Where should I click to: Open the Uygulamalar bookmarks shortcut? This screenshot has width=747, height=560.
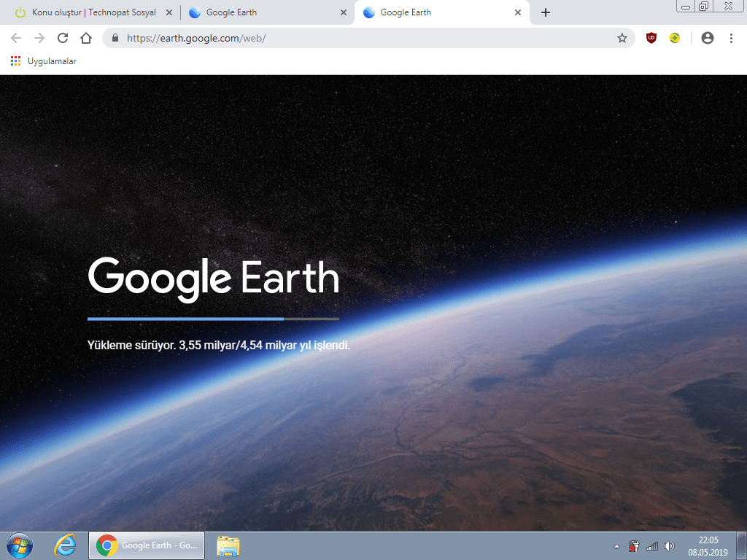click(x=43, y=61)
